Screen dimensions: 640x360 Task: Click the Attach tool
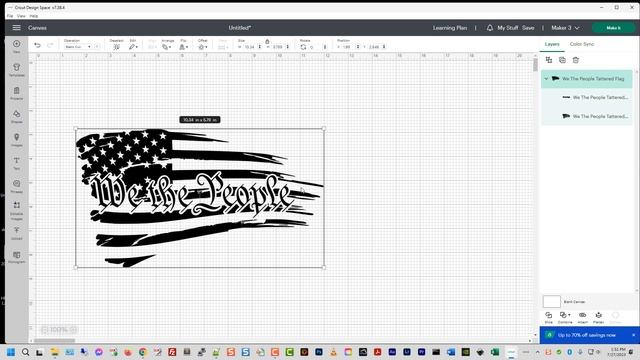click(582, 317)
